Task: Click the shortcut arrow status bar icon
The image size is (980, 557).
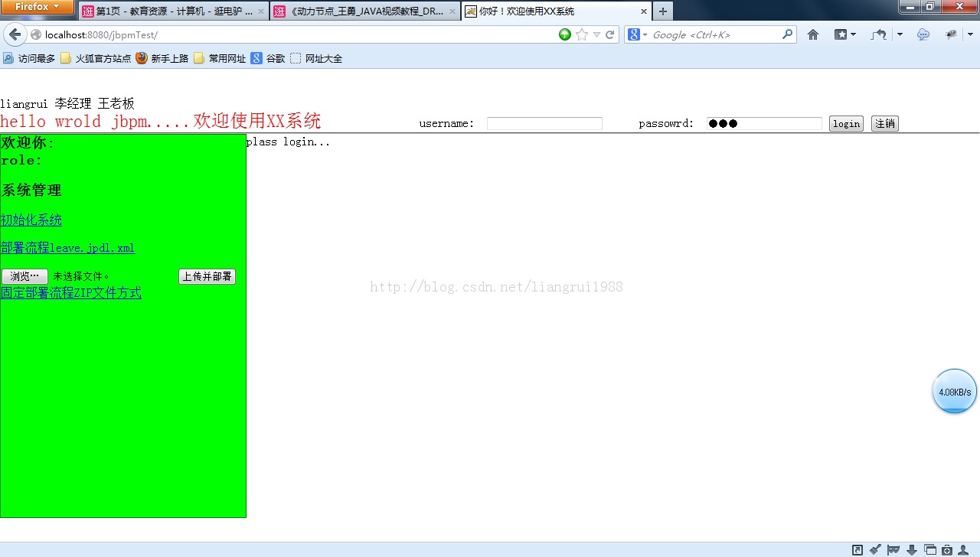Action: pyautogui.click(x=857, y=549)
